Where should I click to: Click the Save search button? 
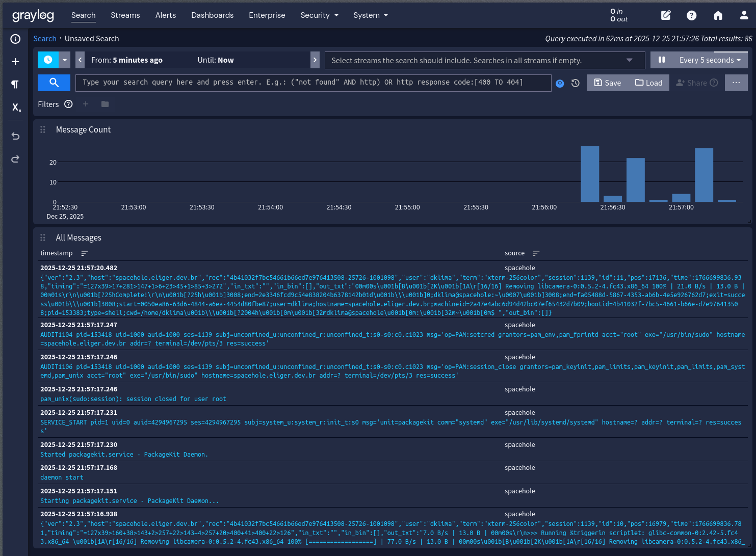click(x=608, y=83)
